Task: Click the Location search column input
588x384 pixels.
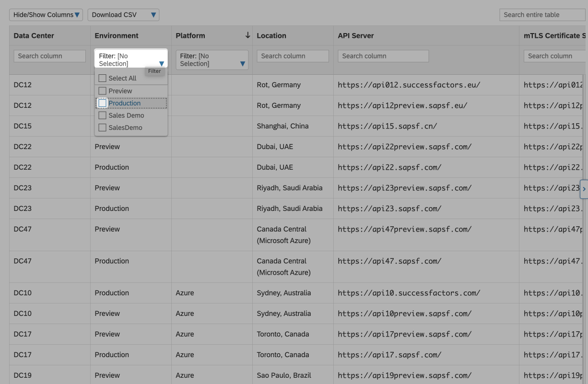Action: [293, 56]
